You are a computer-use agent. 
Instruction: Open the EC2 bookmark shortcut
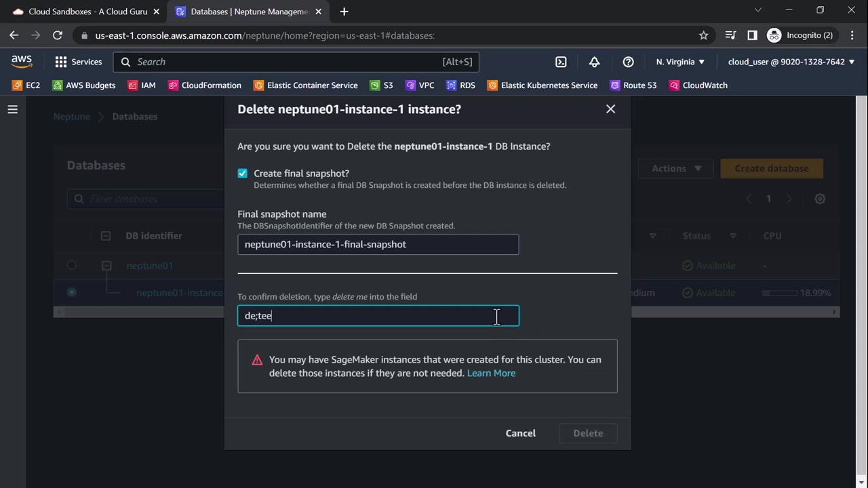pos(26,85)
